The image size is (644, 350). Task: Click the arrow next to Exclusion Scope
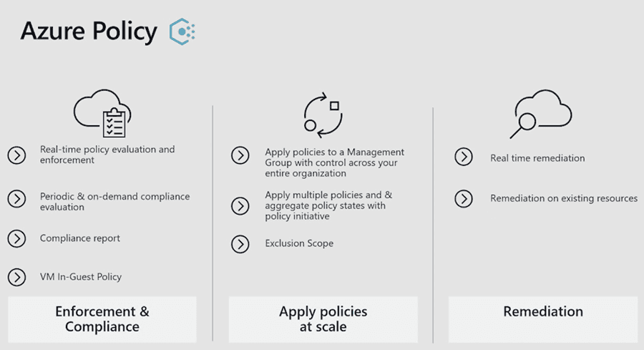240,244
